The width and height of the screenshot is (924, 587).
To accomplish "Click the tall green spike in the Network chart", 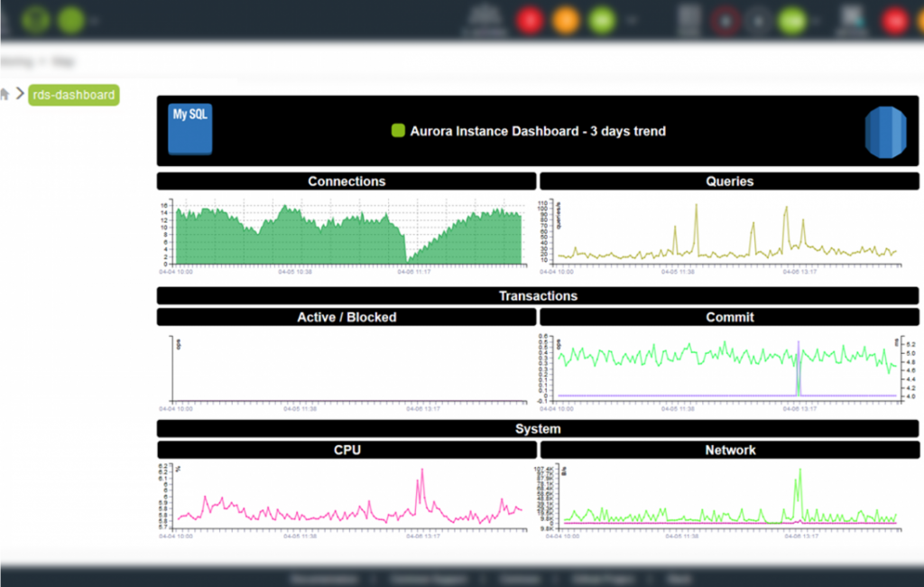I will pos(799,494).
